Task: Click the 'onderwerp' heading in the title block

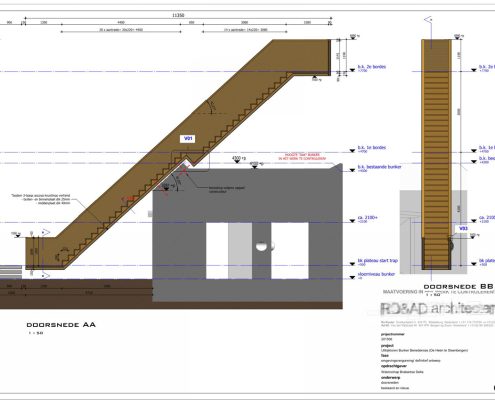Action: click(x=391, y=378)
